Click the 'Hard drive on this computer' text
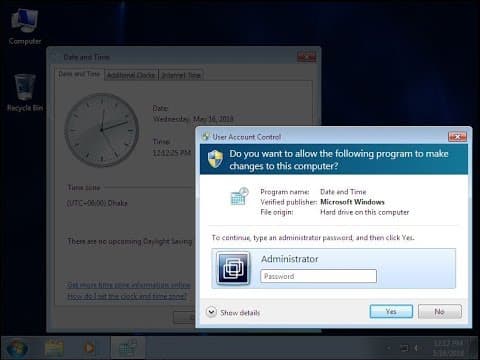Screen dimensions: 480x360 point(365,212)
